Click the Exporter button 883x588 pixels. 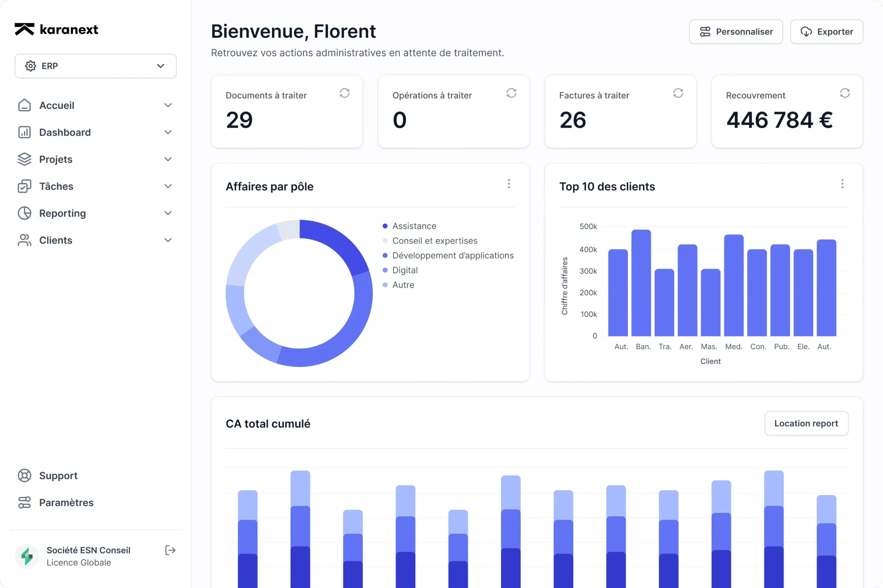826,32
